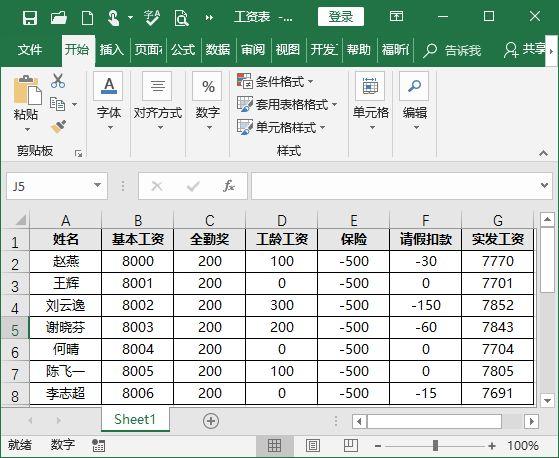Add a new sheet with plus button
This screenshot has width=559, height=458.
pyautogui.click(x=211, y=421)
